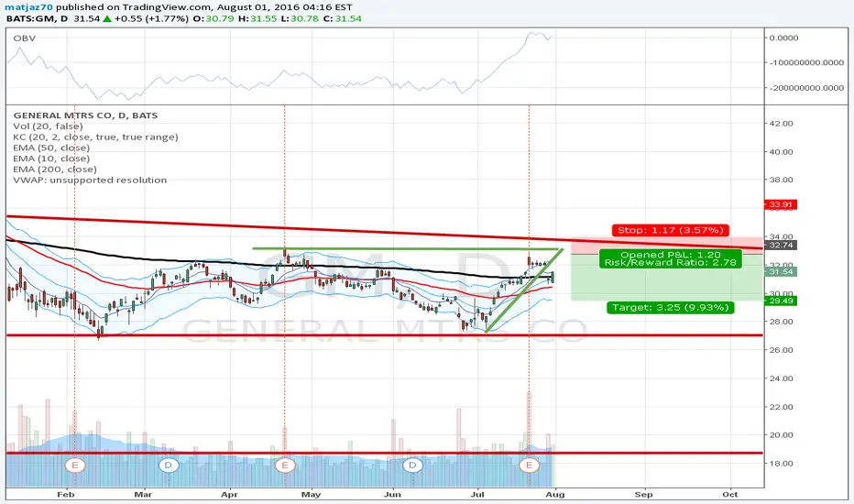Select the 42.00 price scale value

tap(781, 124)
